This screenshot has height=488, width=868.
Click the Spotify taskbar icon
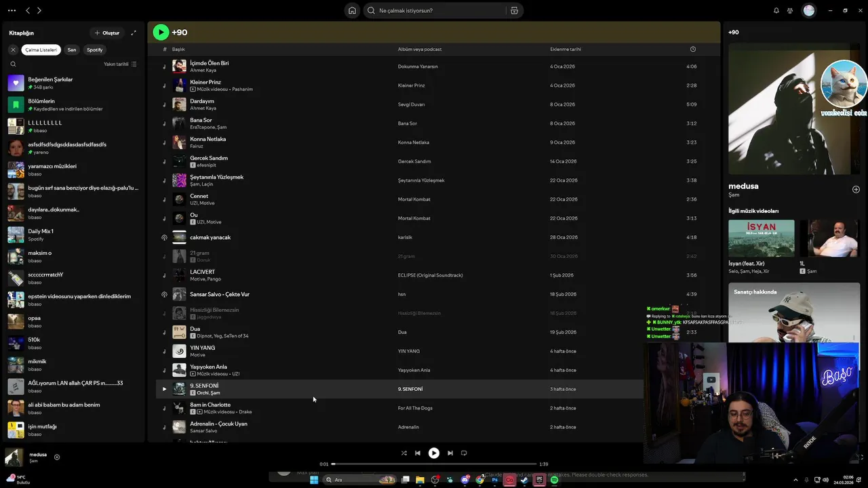click(555, 480)
